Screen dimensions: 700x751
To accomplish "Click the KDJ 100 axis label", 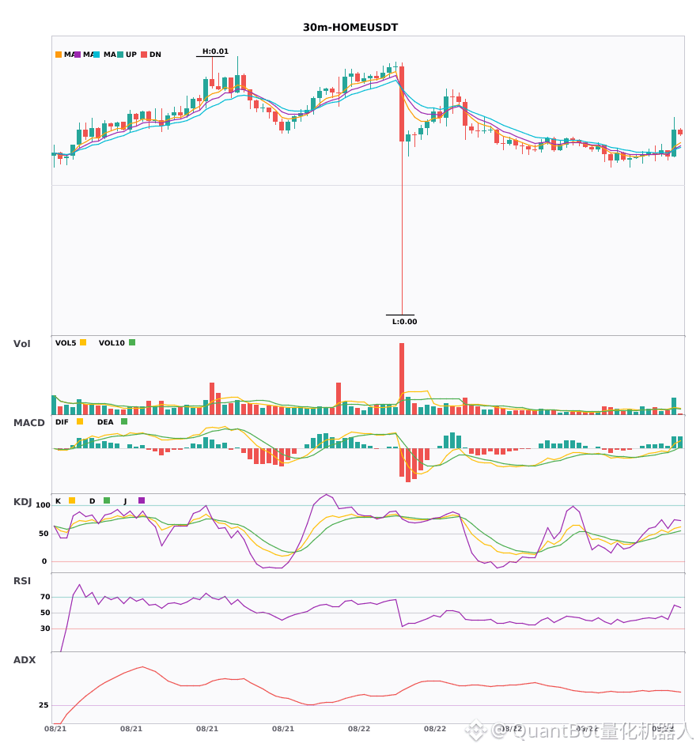I will coord(43,505).
